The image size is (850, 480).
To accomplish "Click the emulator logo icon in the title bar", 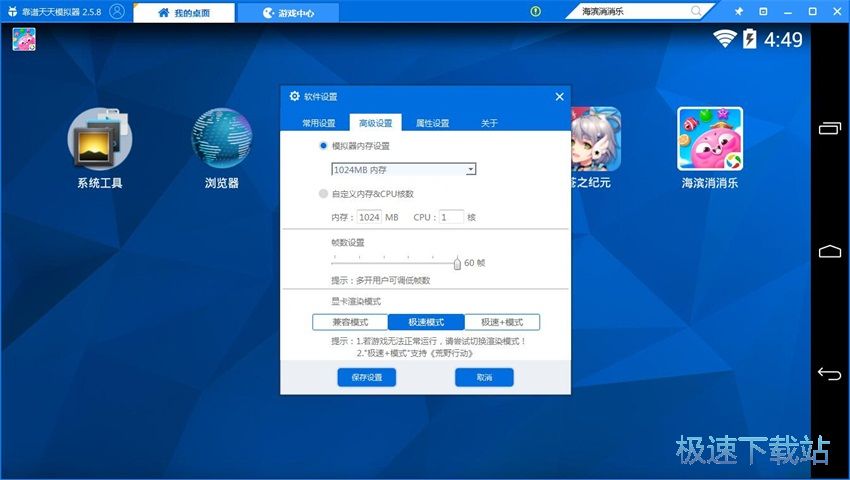I will pyautogui.click(x=12, y=11).
